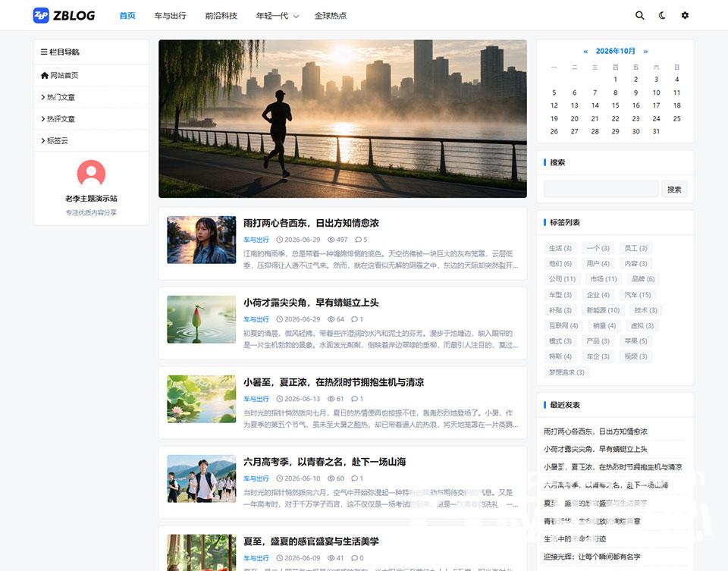Click the red user avatar icon

coord(91,173)
